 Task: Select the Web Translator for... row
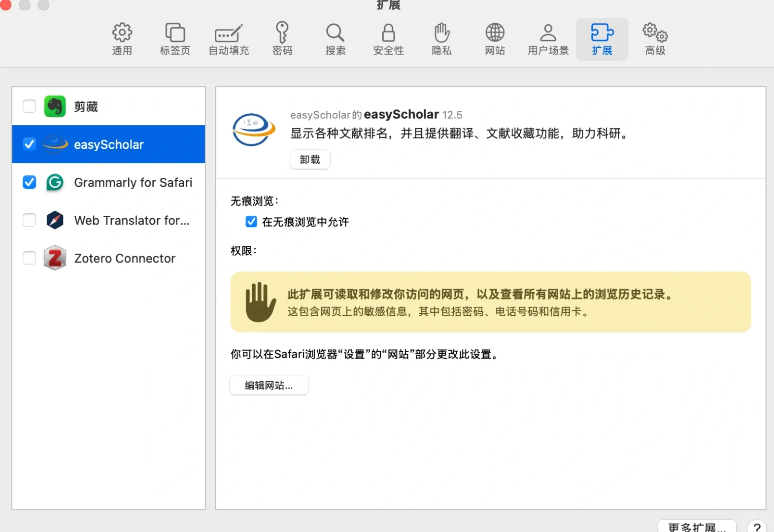(x=108, y=220)
